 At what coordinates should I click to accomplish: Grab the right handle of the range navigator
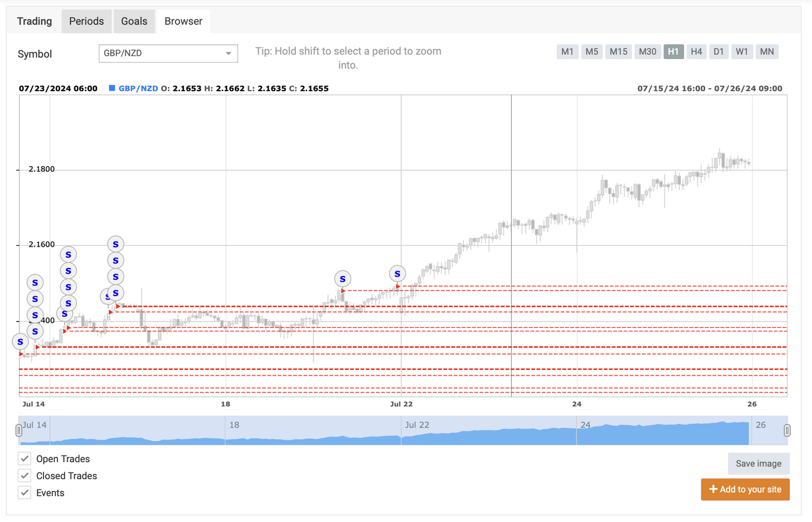click(787, 430)
